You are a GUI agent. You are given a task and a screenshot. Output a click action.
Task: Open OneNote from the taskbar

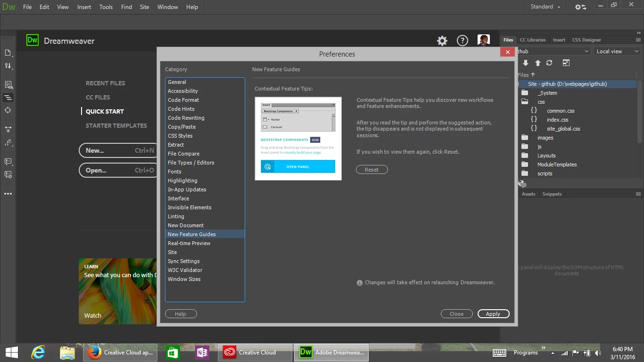[202, 353]
